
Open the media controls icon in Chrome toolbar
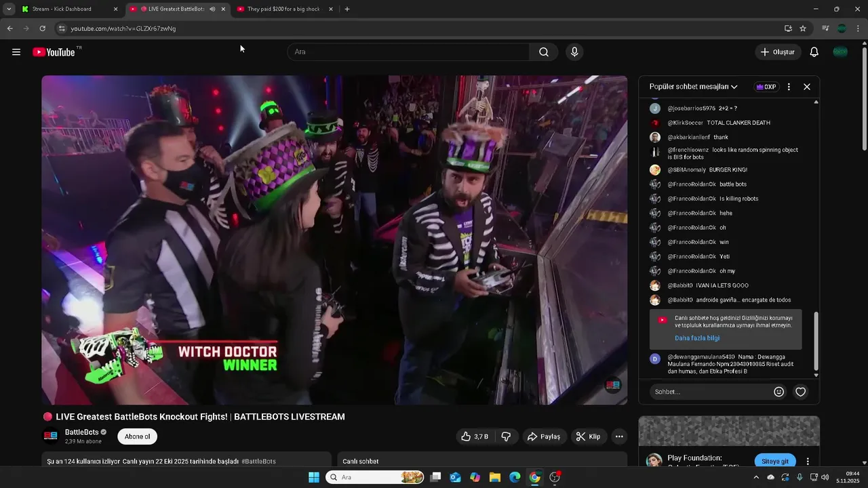click(825, 28)
